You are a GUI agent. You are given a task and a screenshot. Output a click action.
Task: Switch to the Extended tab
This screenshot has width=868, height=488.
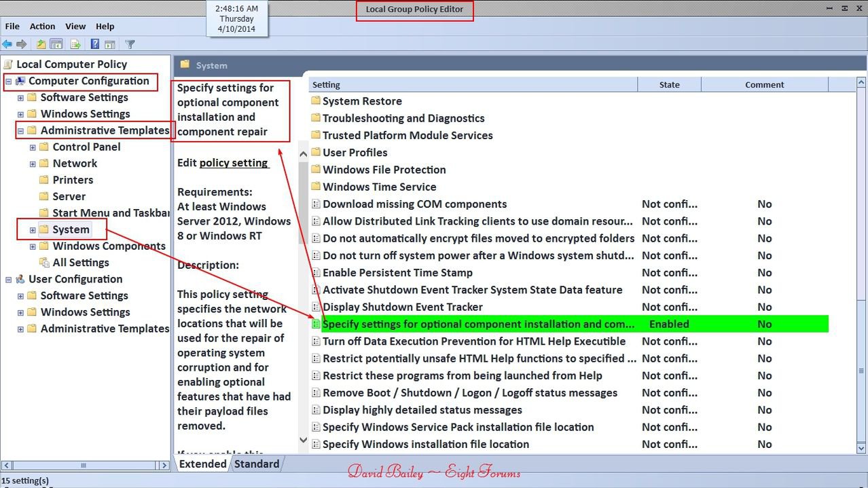pos(202,464)
